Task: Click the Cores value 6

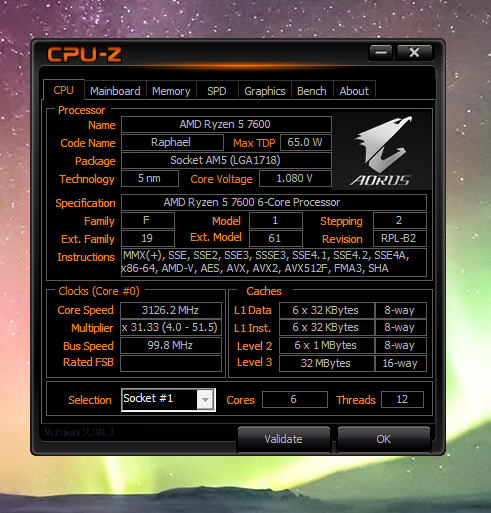Action: point(295,399)
